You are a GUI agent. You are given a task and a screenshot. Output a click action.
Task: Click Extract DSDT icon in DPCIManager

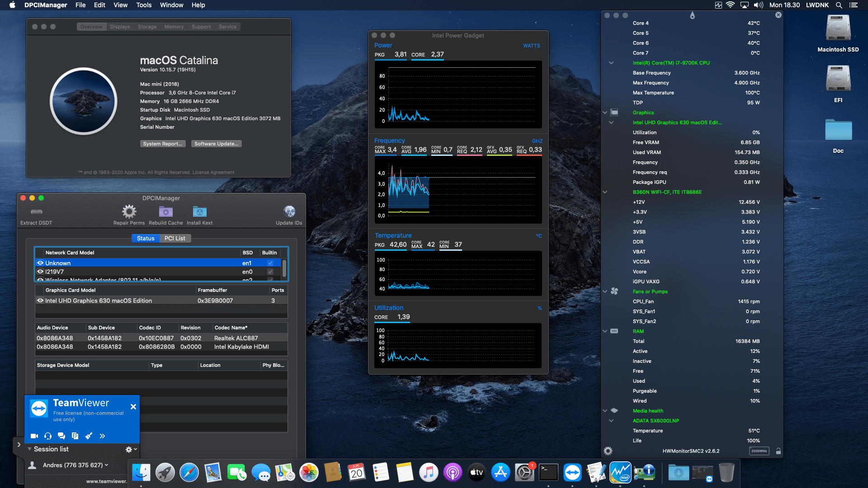click(x=36, y=211)
